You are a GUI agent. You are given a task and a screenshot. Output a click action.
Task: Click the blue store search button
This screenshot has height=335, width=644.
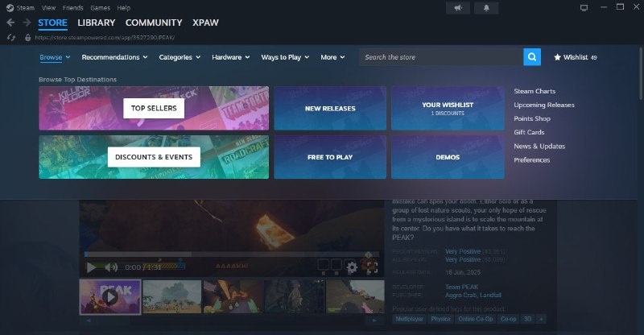(x=532, y=57)
